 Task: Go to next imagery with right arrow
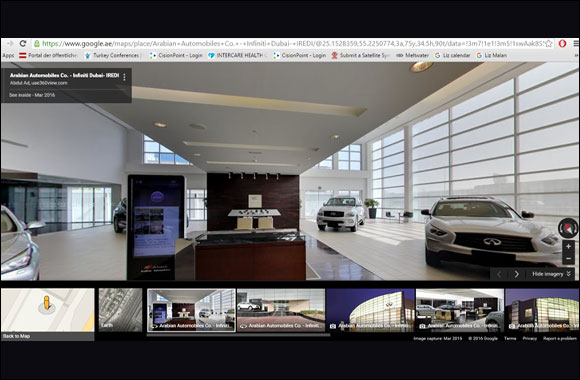[517, 274]
